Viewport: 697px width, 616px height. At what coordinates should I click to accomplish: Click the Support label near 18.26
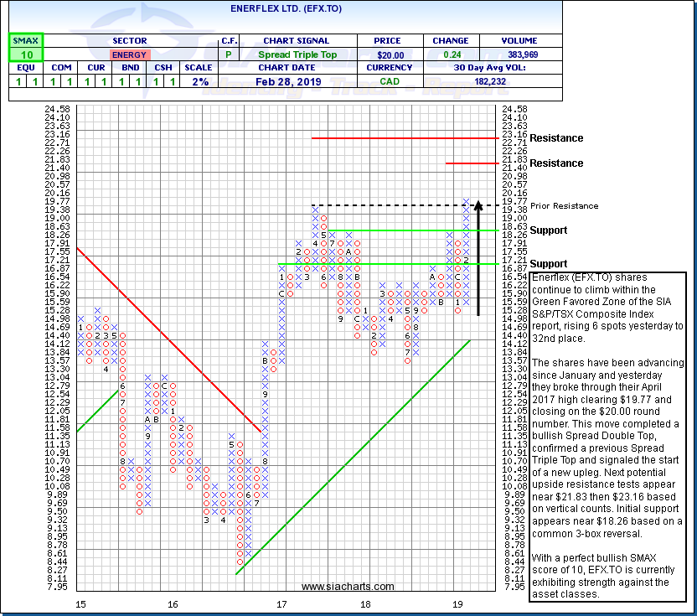(x=548, y=230)
